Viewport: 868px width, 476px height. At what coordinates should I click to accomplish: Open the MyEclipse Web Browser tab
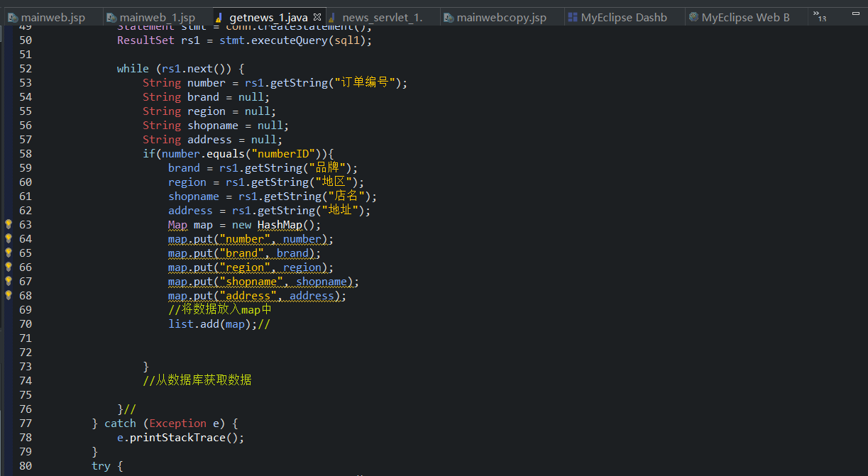745,17
